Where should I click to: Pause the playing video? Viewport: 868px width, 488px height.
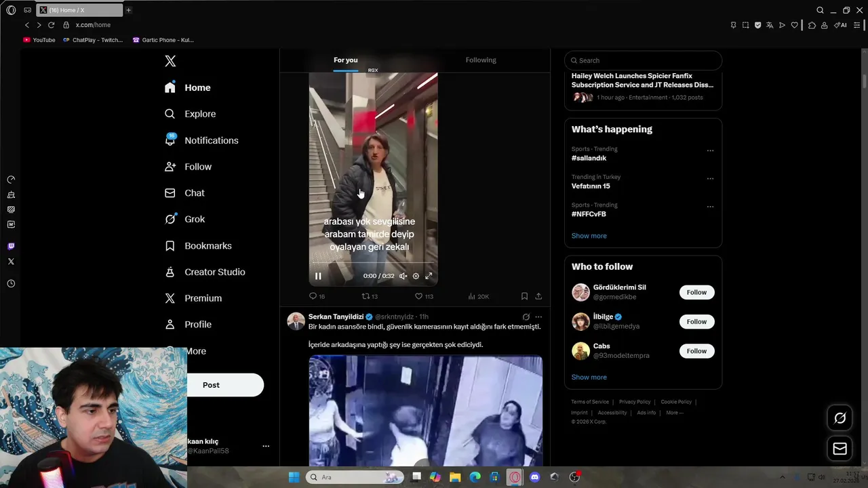pos(318,276)
